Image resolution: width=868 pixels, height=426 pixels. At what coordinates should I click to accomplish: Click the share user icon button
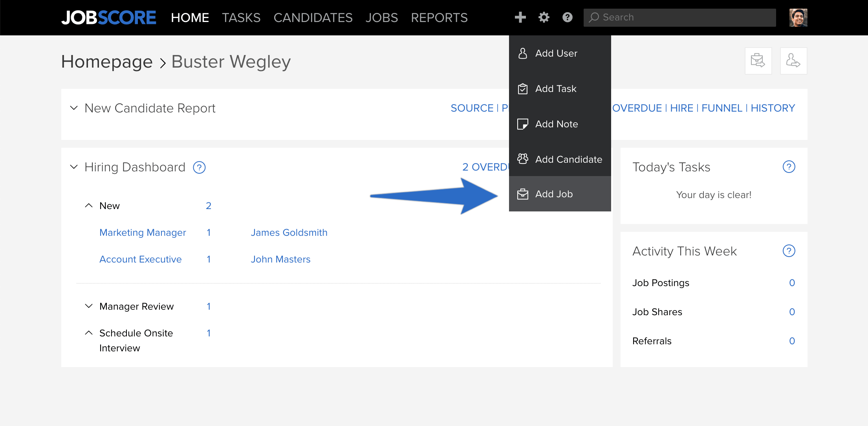point(793,61)
